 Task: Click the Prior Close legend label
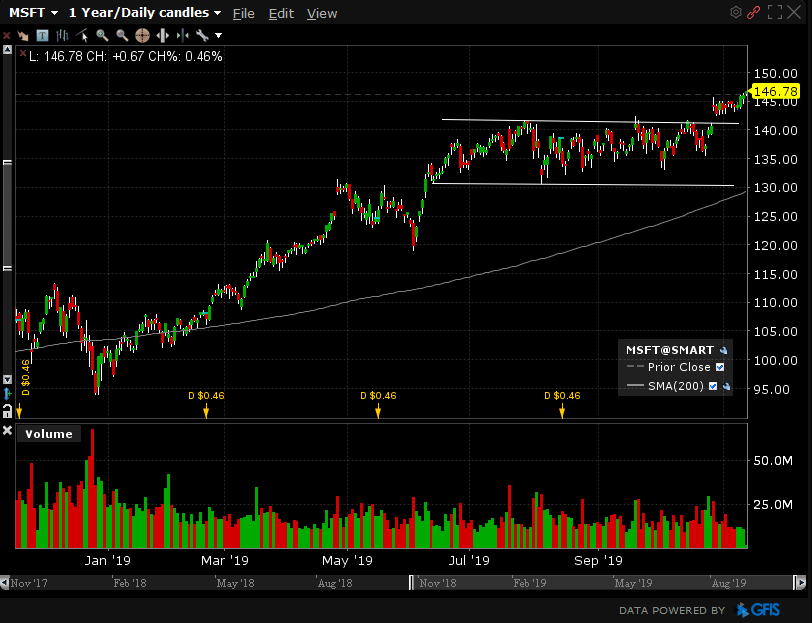[679, 367]
